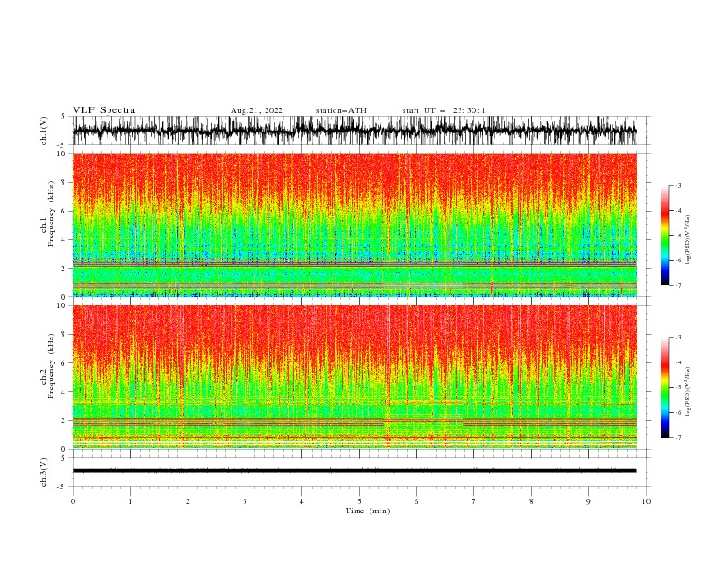
Task: Click the ch.1 colorbar log(PSD) label
Action: coord(688,240)
